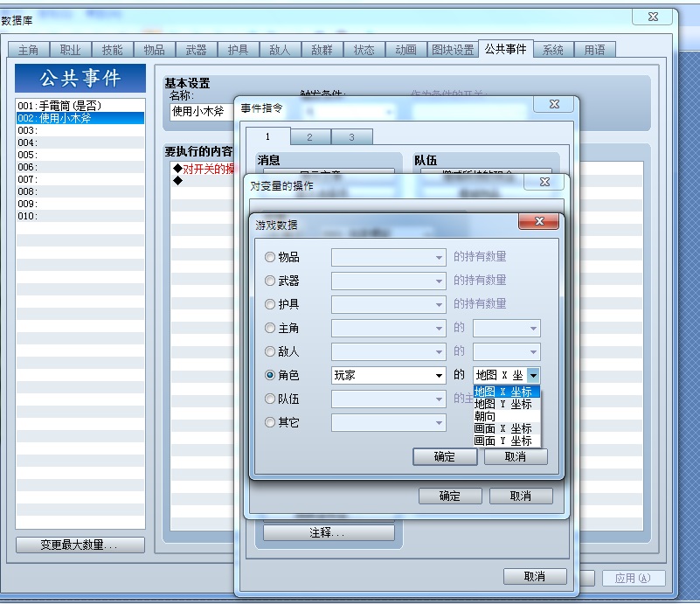Image resolution: width=700 pixels, height=604 pixels.
Task: Select common event 001:手電筒 (是否)
Action: point(80,106)
